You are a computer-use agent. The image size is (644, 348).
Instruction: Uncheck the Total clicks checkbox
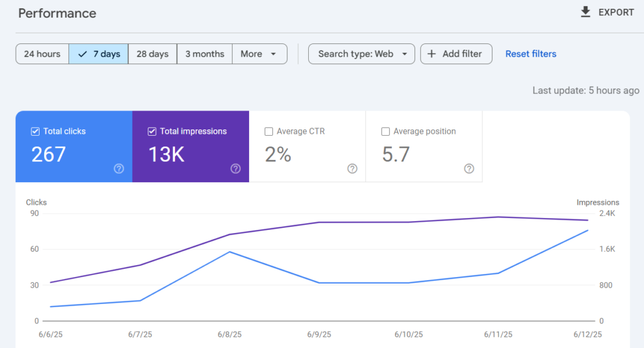pyautogui.click(x=35, y=131)
